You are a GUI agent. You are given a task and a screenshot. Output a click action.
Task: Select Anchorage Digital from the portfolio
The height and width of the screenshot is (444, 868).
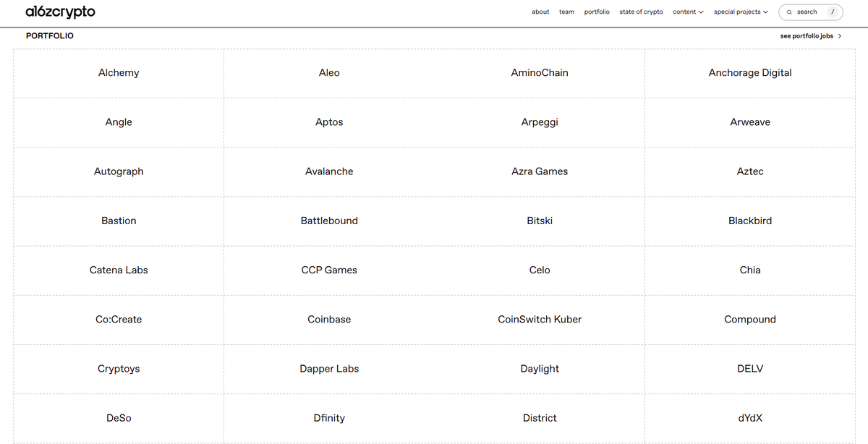[x=750, y=73]
